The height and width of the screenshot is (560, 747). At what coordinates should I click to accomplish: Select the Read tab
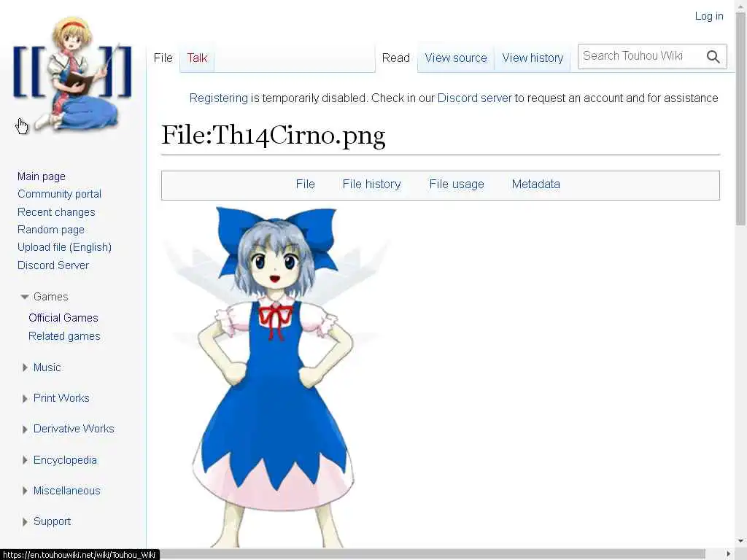[x=396, y=58]
